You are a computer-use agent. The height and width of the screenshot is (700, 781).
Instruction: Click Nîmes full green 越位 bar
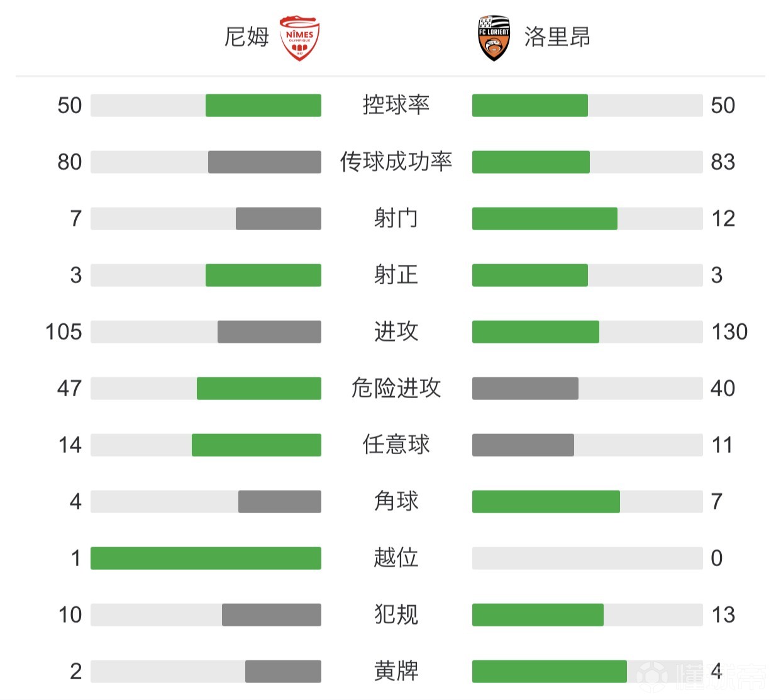point(206,558)
